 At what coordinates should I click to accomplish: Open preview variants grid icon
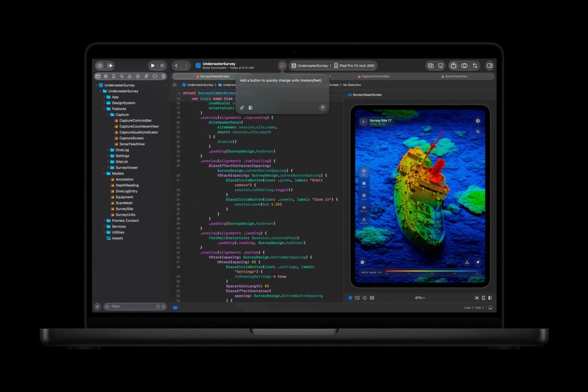pos(372,298)
